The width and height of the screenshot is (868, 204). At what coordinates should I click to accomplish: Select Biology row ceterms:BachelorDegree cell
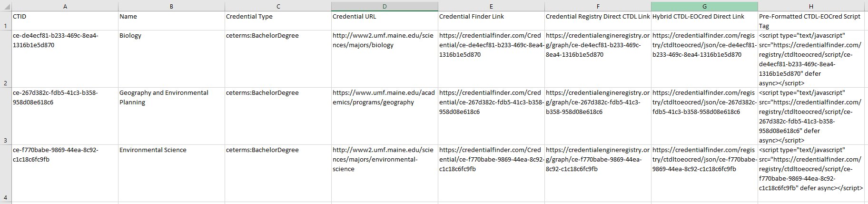pyautogui.click(x=278, y=59)
